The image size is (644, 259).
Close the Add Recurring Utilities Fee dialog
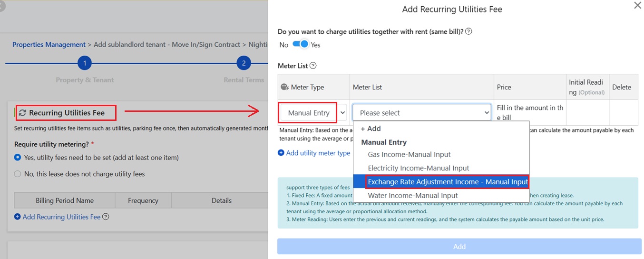click(x=637, y=5)
